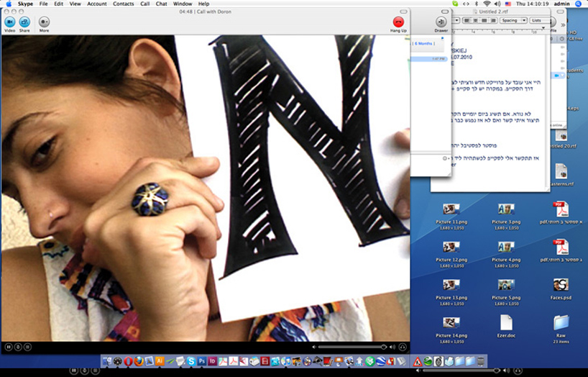The width and height of the screenshot is (588, 377).
Task: Click the admin user menu
Action: tap(562, 4)
